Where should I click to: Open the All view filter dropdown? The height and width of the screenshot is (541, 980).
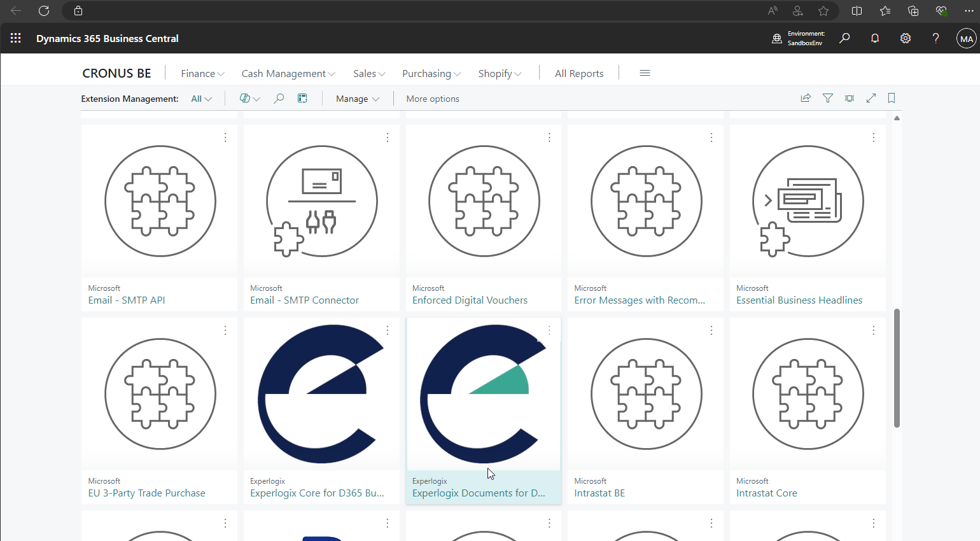[x=201, y=99]
